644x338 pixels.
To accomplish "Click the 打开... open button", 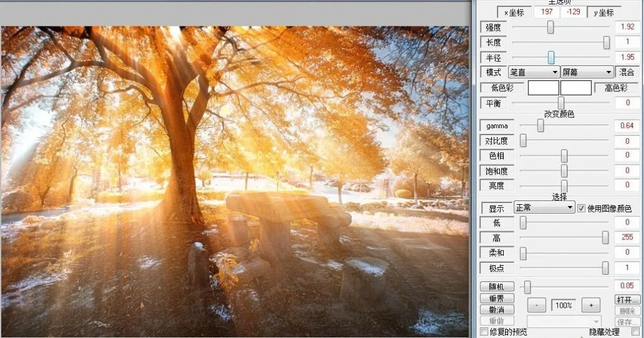I will coord(627,299).
